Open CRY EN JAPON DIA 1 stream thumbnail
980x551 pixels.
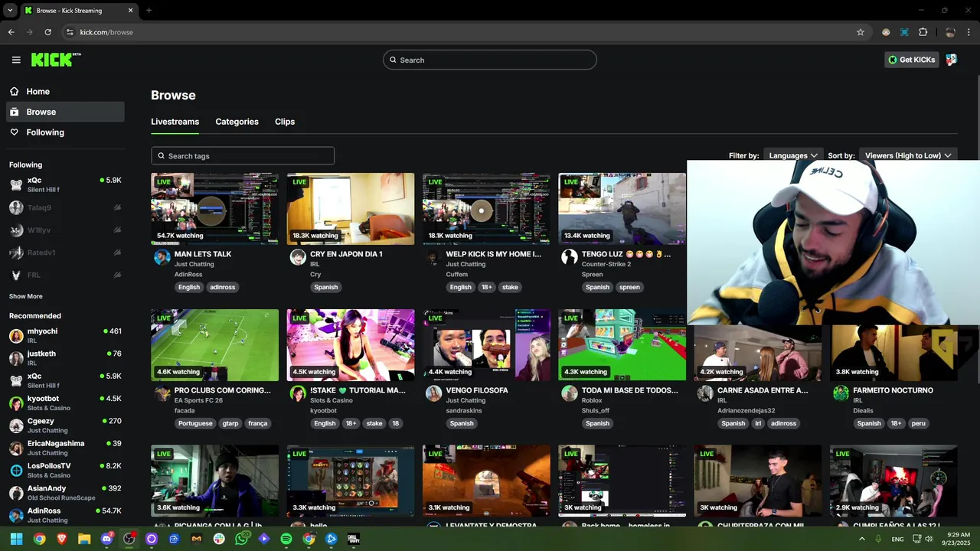click(351, 208)
